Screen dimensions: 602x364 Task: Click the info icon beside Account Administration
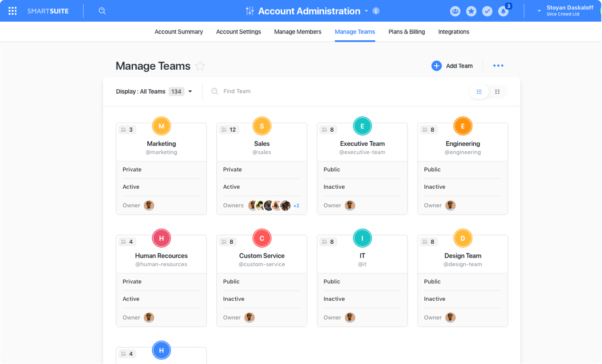[x=376, y=11]
